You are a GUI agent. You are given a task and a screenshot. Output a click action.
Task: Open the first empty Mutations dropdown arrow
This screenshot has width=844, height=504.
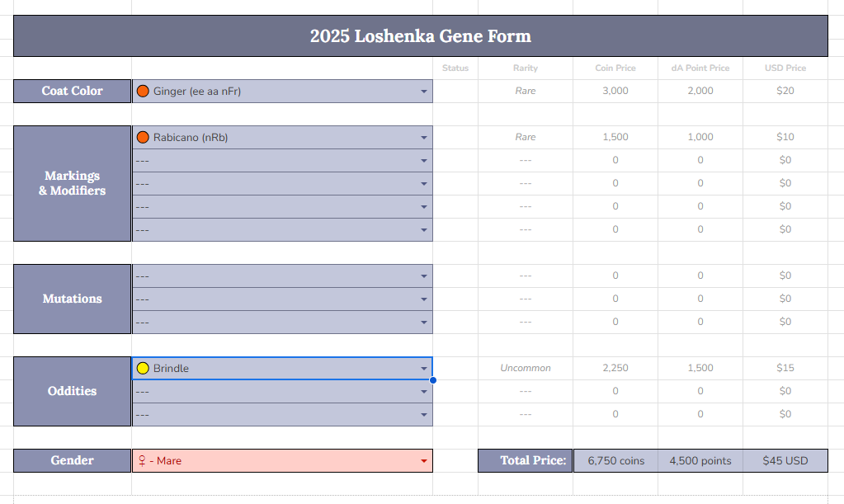424,276
